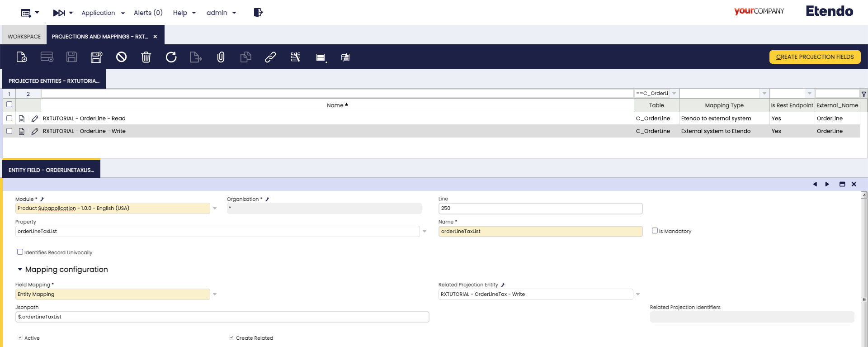Open the Is Rest Endpoint filter dropdown
This screenshot has width=868, height=347.
click(x=810, y=94)
